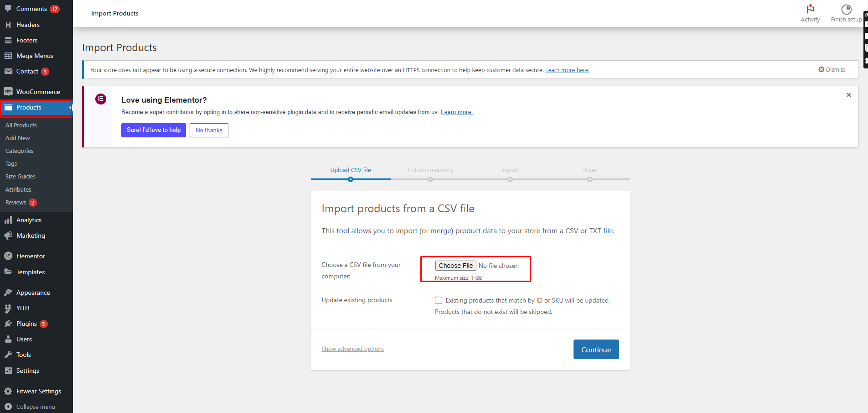
Task: Click the Elementor logo in notice
Action: pos(101,99)
